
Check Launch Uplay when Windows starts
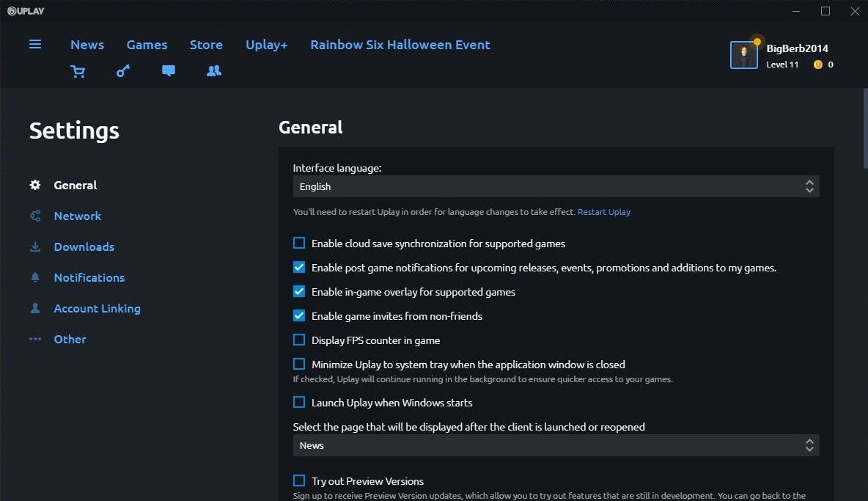[x=299, y=403]
